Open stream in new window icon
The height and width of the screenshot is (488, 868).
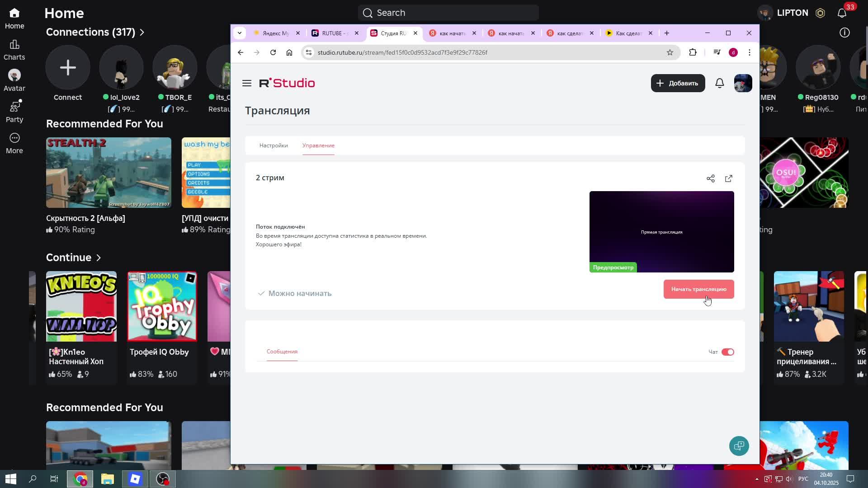click(x=729, y=178)
